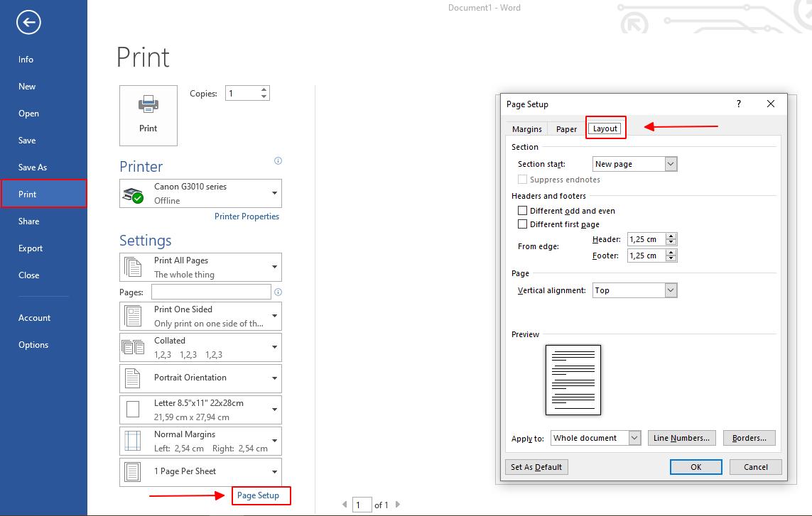
Task: Expand the Apply to dropdown
Action: (634, 438)
